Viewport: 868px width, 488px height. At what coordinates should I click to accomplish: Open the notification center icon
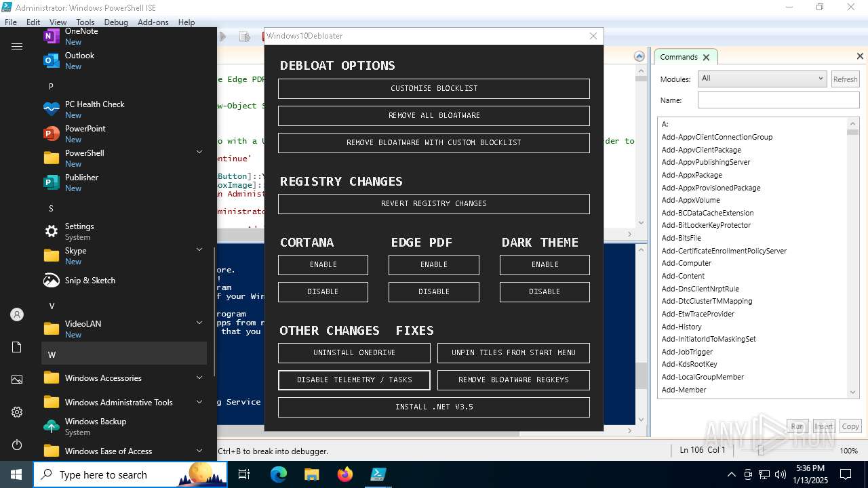click(846, 474)
